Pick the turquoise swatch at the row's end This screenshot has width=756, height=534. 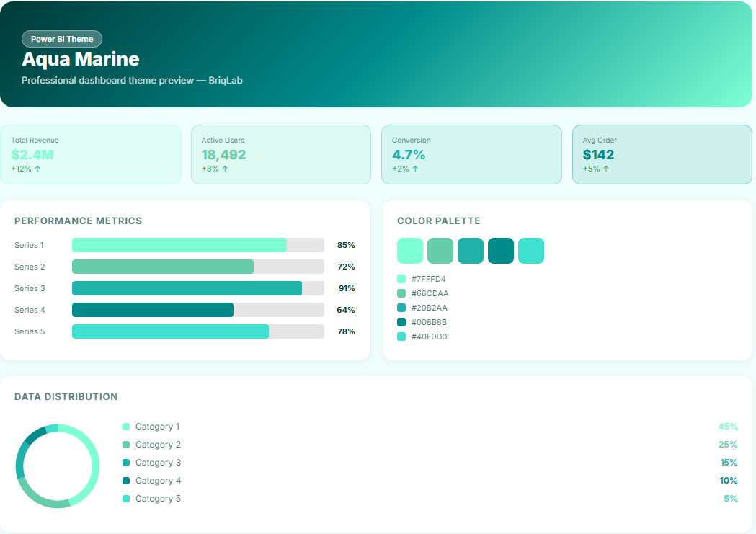point(531,251)
